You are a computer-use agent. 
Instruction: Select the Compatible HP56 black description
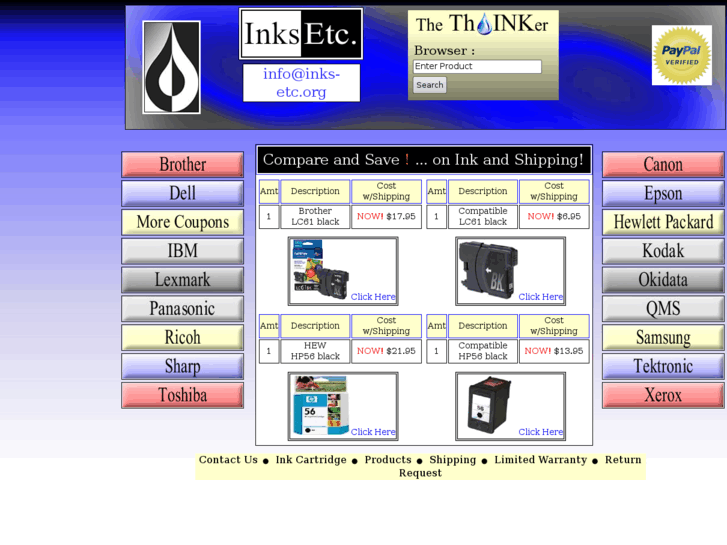tap(483, 351)
